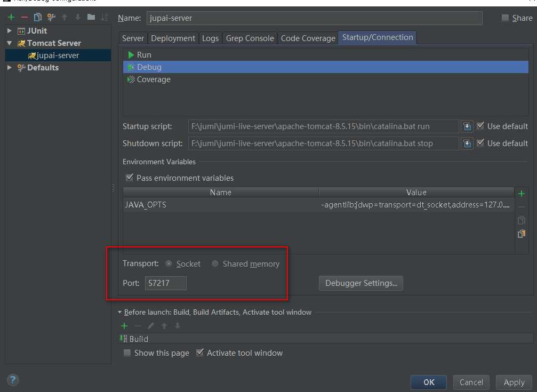Click the Port input field

[x=166, y=283]
